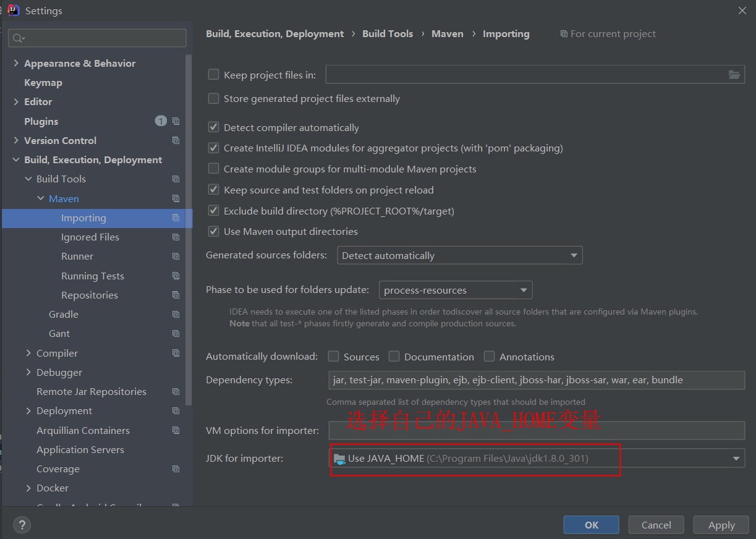Click the OK button
The image size is (756, 539).
(x=591, y=524)
